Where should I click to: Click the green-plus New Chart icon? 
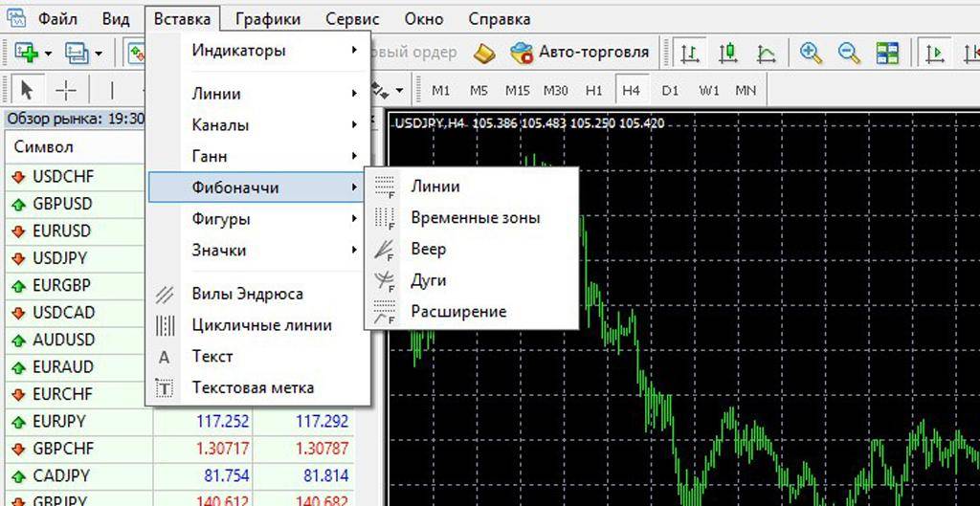coord(24,54)
